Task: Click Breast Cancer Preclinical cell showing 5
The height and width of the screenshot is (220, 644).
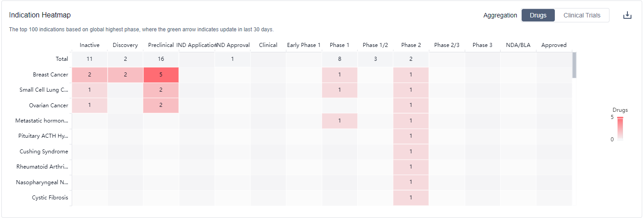Action: pyautogui.click(x=161, y=75)
